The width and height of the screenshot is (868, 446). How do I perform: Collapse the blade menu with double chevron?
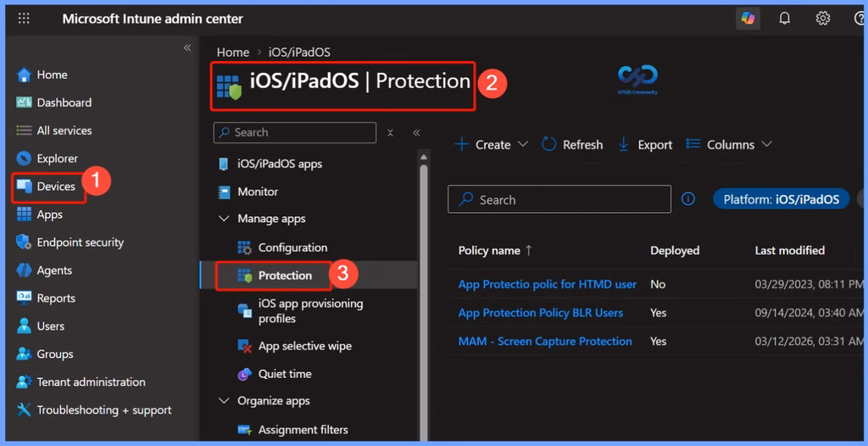(416, 132)
